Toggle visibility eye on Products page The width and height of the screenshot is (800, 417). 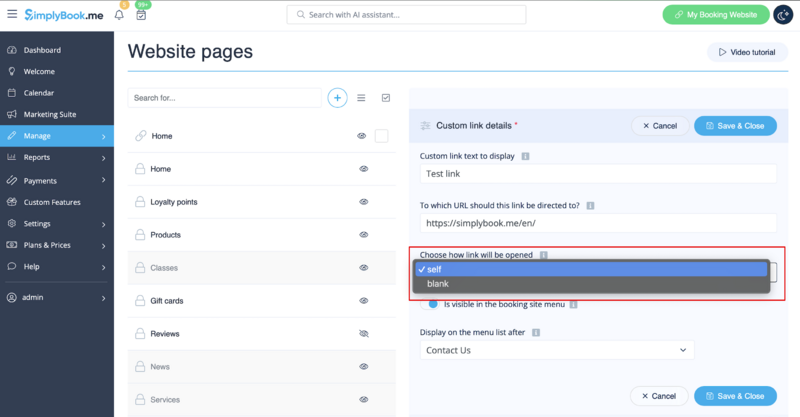(364, 235)
